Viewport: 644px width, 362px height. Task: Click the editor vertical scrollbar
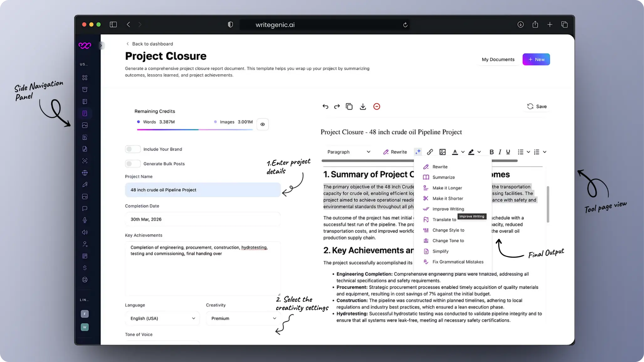pyautogui.click(x=548, y=205)
